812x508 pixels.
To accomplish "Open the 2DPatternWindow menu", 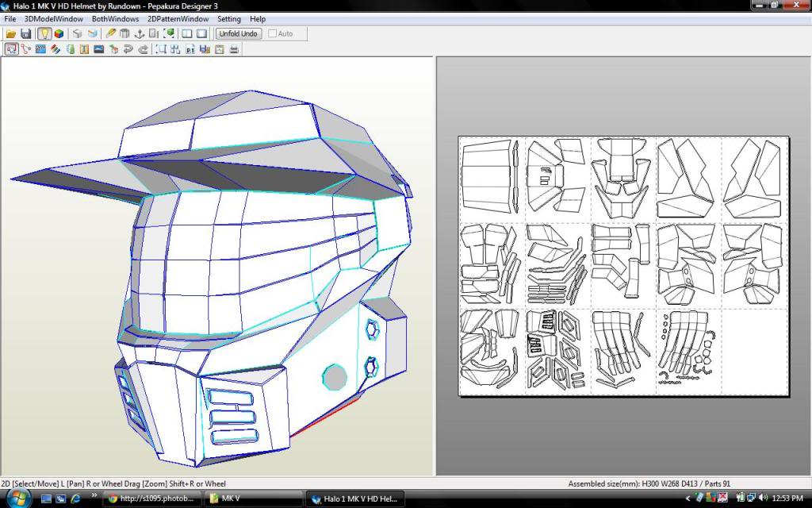I will [x=178, y=19].
